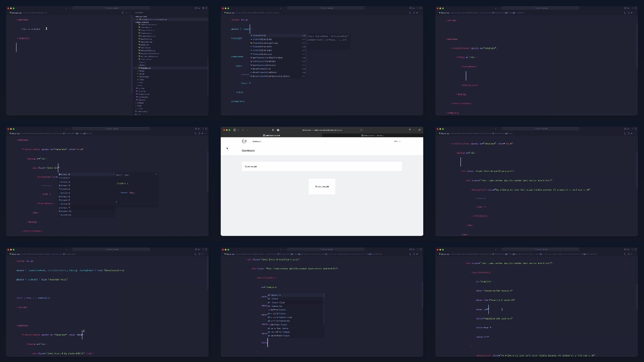Go forward in the Safari window
The width and height of the screenshot is (644, 362).
247,130
